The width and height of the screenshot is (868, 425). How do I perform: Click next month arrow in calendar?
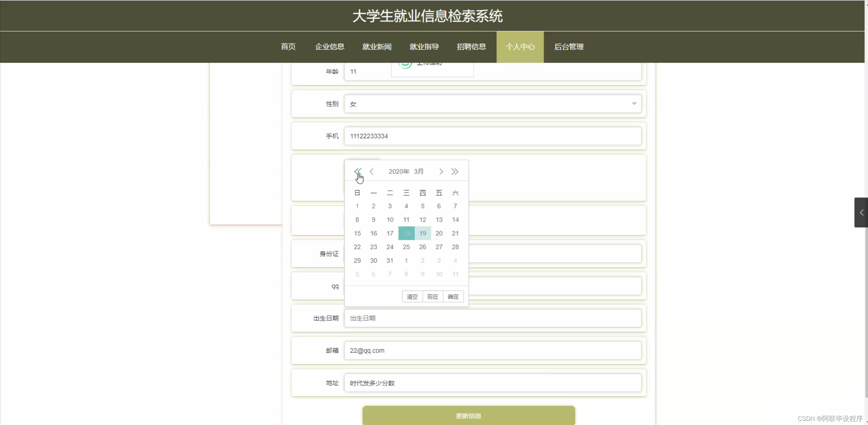tap(441, 171)
